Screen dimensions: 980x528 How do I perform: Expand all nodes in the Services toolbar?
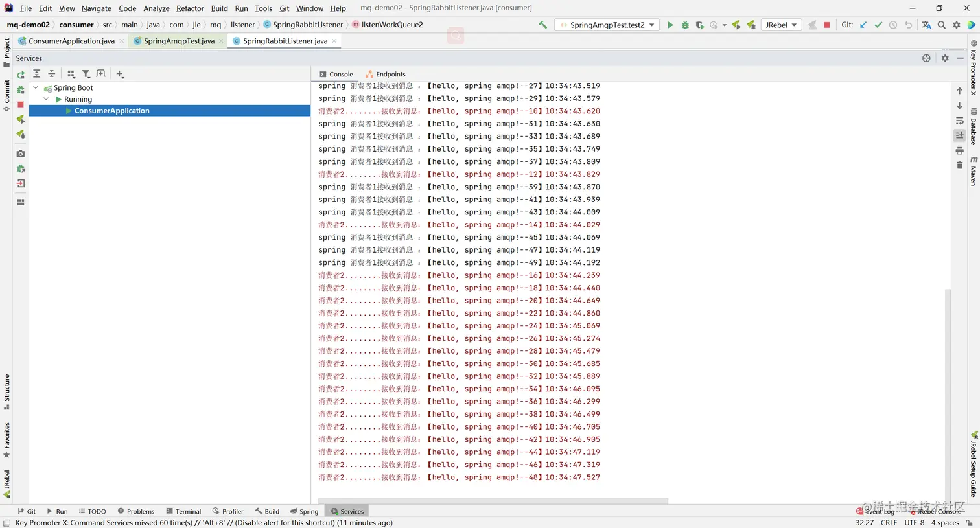point(37,74)
